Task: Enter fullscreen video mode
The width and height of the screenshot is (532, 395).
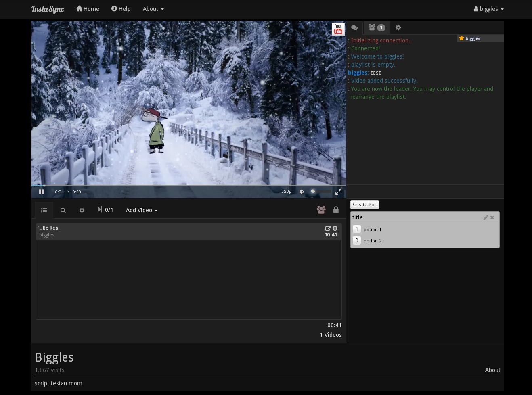Action: coord(338,192)
